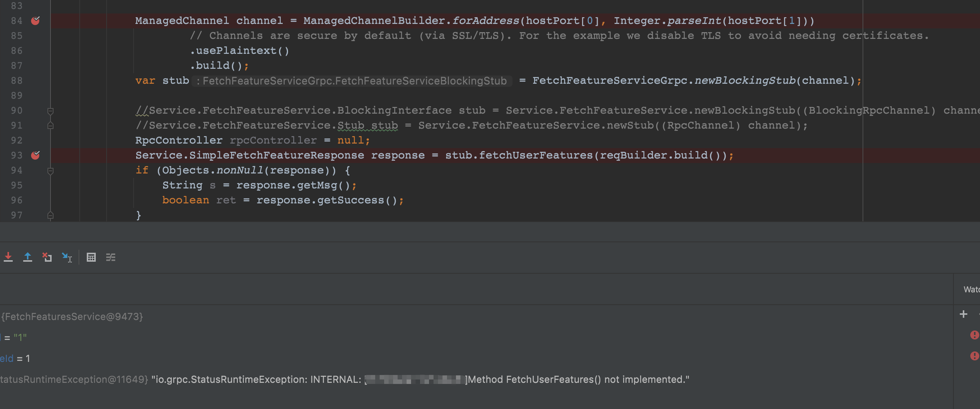Edit the selected watch with the arrow-cursor icon
Image resolution: width=980 pixels, height=409 pixels.
click(x=67, y=257)
